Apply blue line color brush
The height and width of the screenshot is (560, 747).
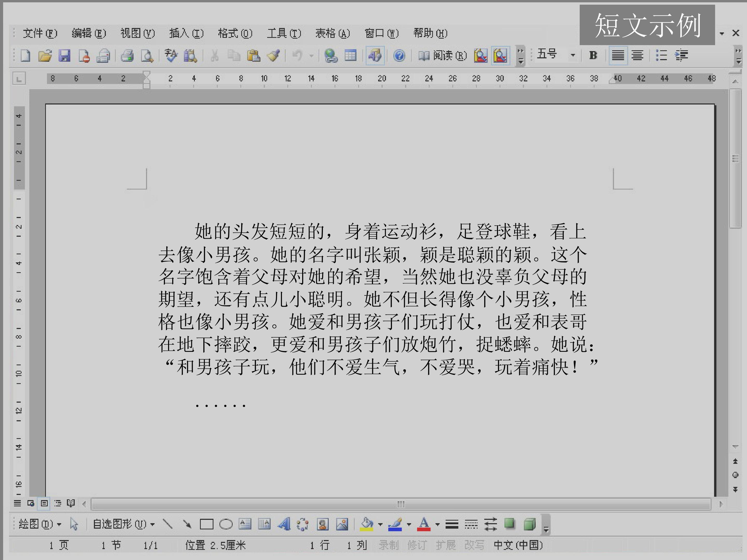click(395, 524)
